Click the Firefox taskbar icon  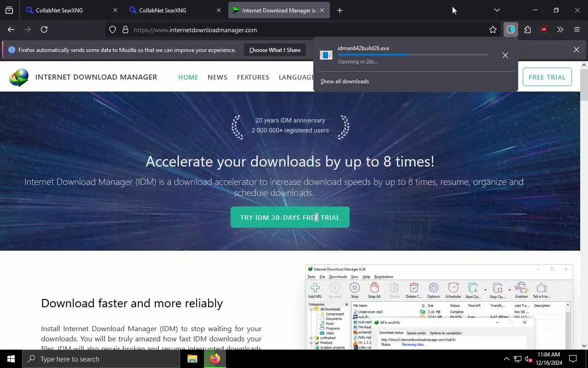point(215,359)
